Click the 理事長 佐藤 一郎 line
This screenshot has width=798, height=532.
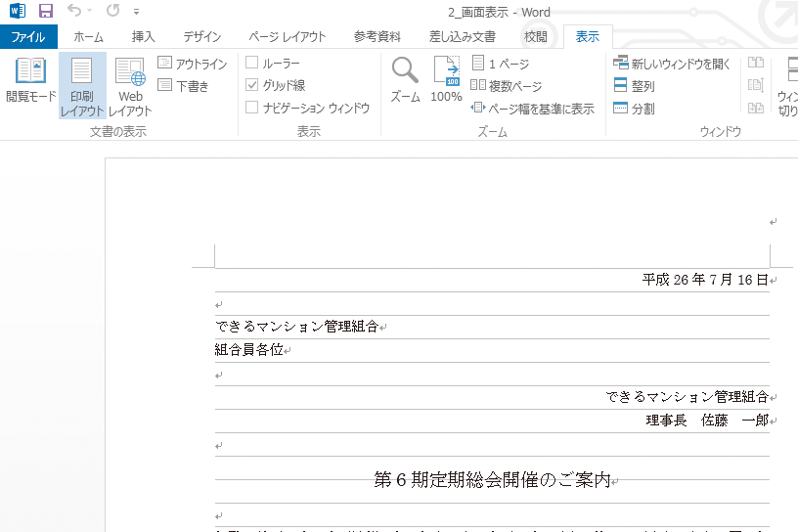click(x=707, y=420)
